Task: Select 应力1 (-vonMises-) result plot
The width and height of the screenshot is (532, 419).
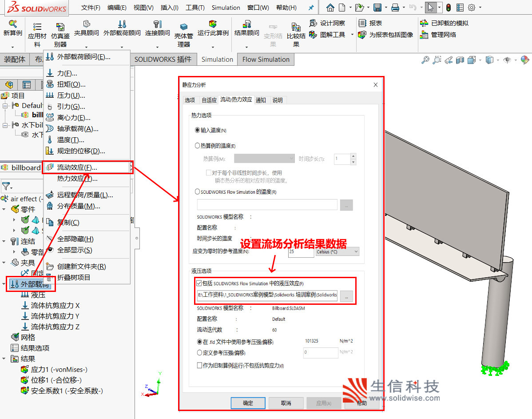Action: (54, 369)
